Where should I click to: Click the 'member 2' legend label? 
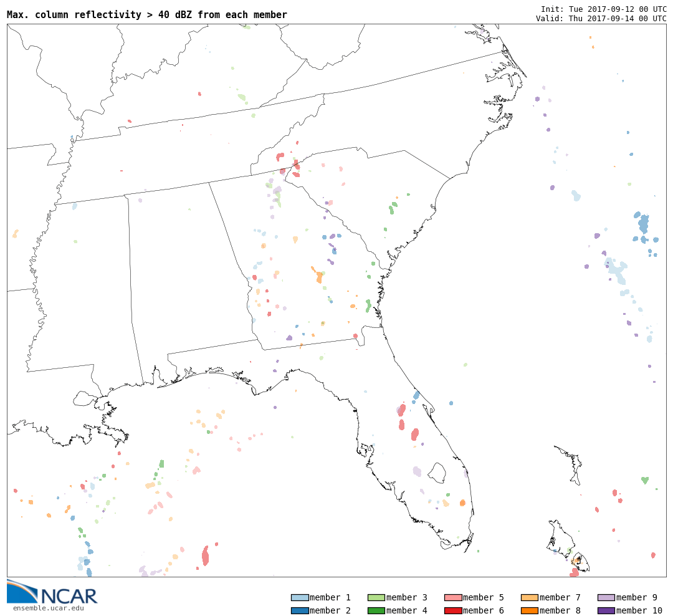tap(330, 610)
